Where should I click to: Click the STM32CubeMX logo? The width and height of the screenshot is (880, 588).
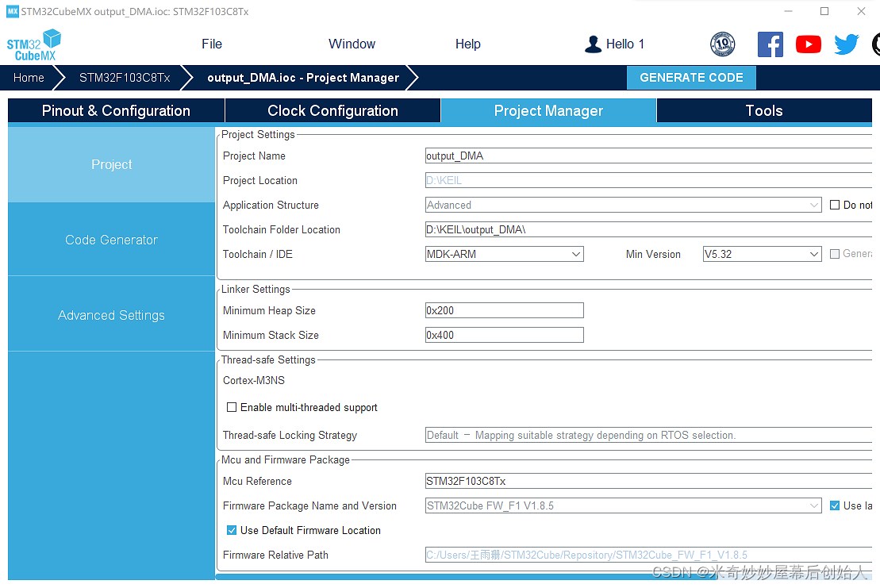coord(33,45)
